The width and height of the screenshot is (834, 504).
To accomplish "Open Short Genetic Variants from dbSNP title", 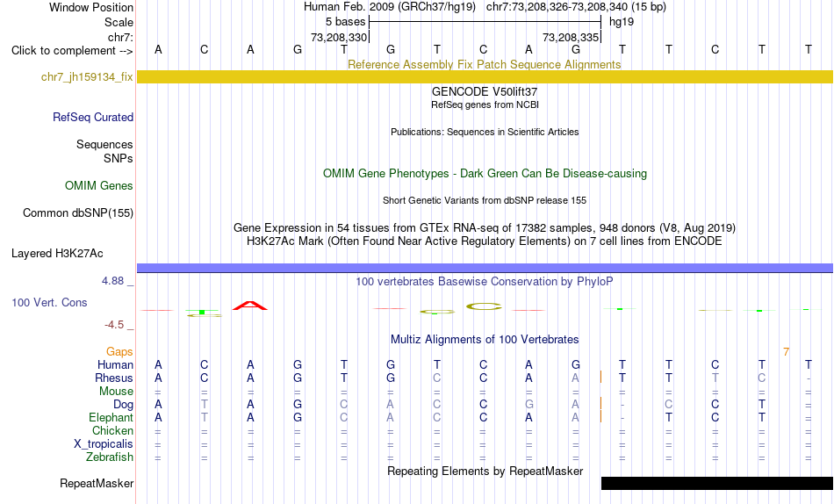I will click(x=485, y=201).
